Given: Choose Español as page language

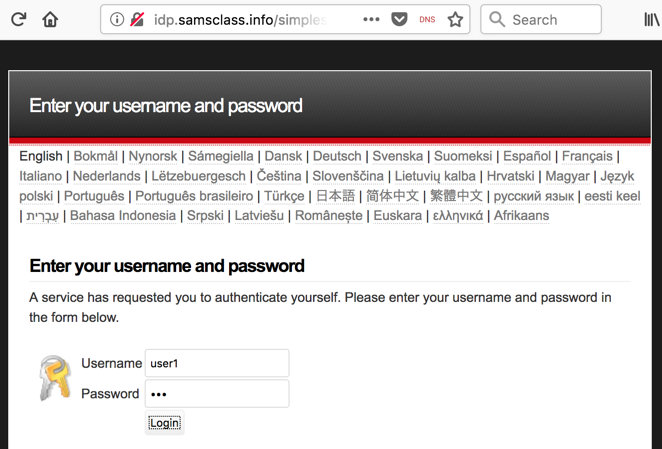Looking at the screenshot, I should (527, 156).
